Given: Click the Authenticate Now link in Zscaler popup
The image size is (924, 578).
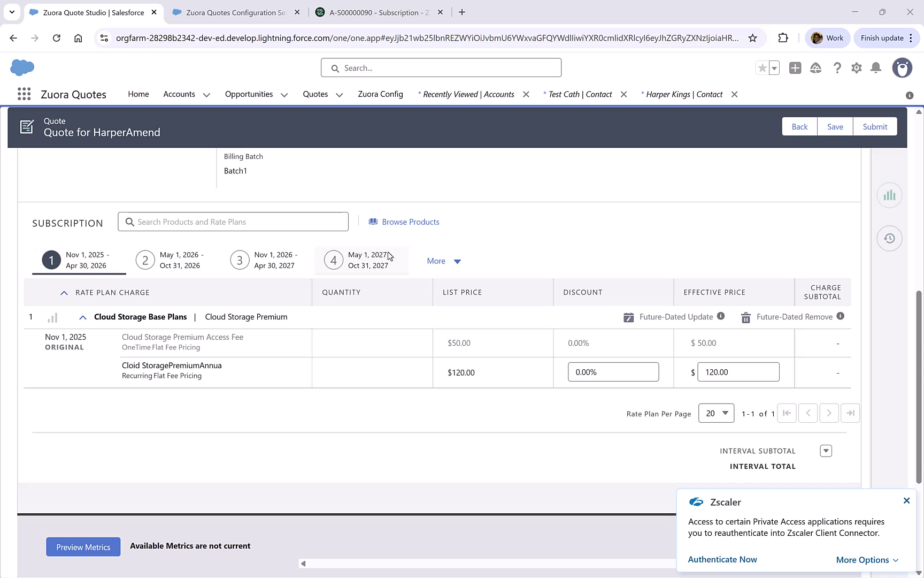Looking at the screenshot, I should (722, 559).
